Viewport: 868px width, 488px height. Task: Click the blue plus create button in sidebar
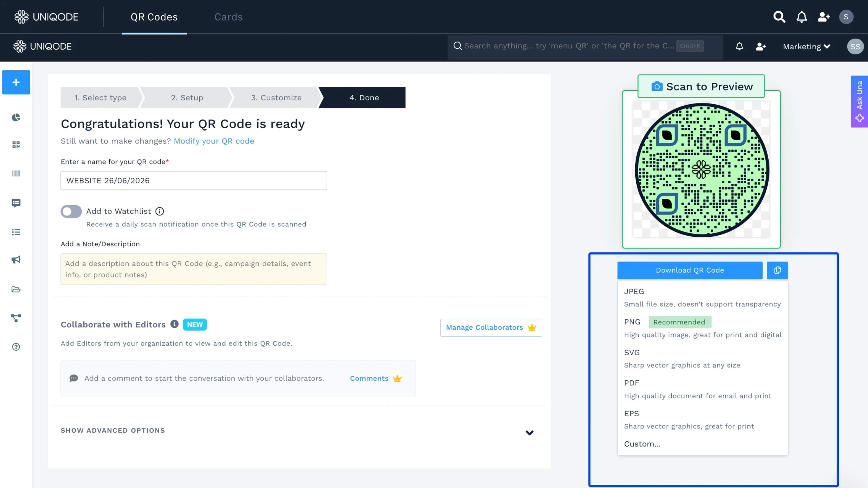coord(16,82)
